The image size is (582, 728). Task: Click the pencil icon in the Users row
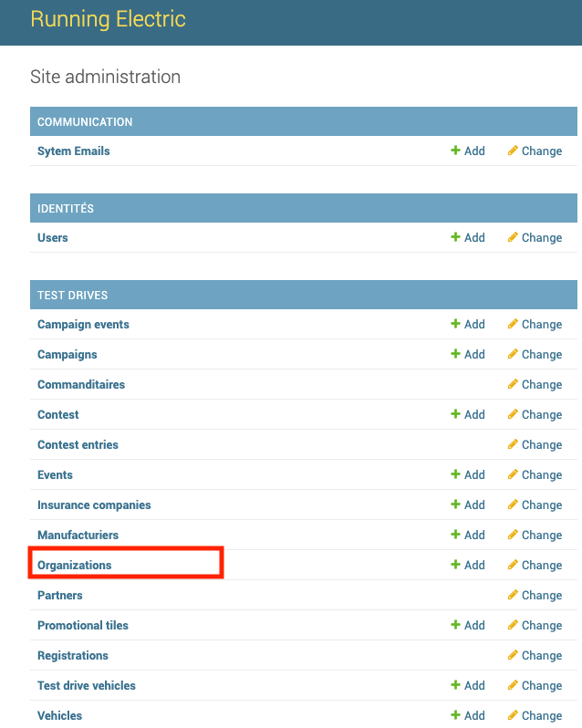(513, 237)
